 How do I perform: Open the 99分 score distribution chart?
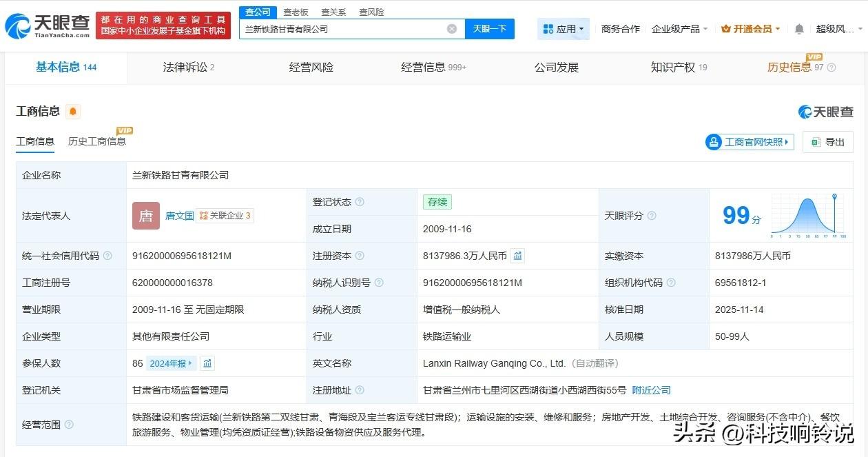click(809, 216)
